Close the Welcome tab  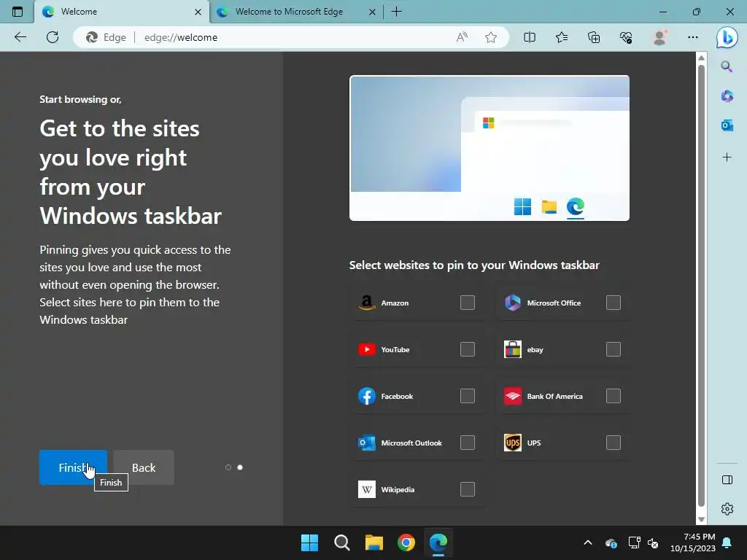pos(198,12)
